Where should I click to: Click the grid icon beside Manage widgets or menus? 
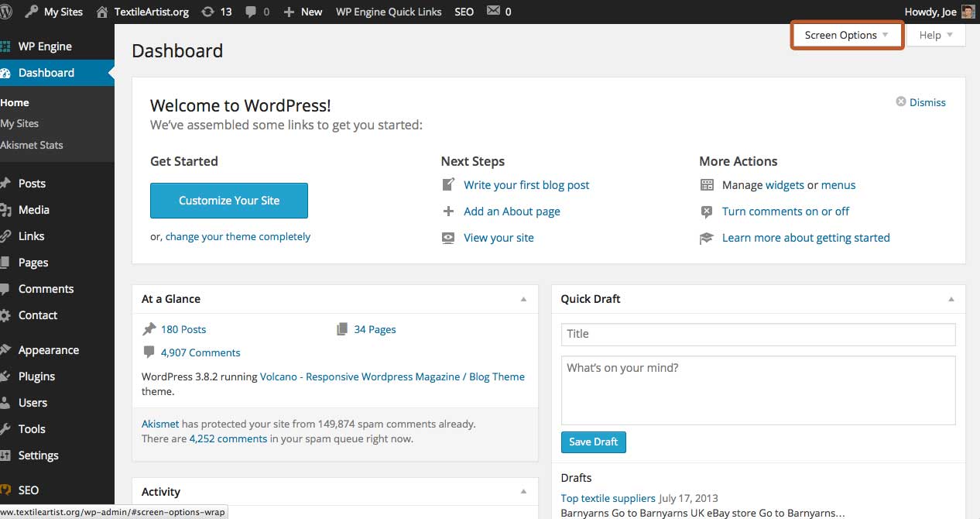pos(707,185)
